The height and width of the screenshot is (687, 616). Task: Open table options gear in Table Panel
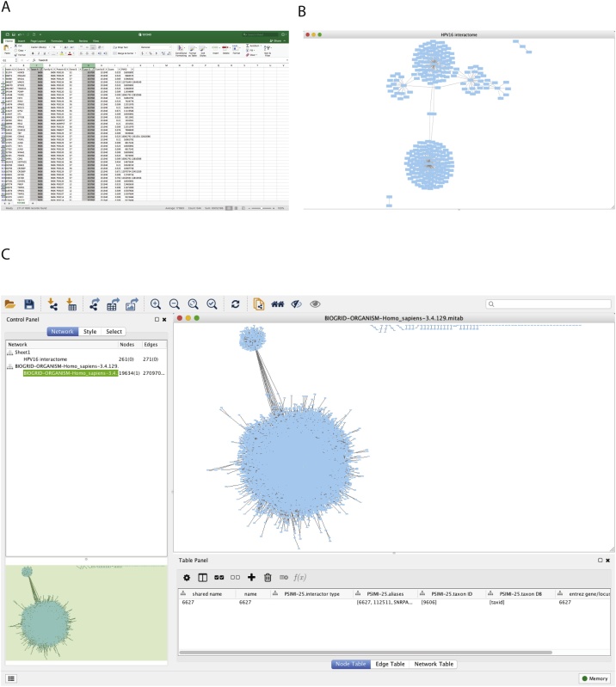pos(186,577)
